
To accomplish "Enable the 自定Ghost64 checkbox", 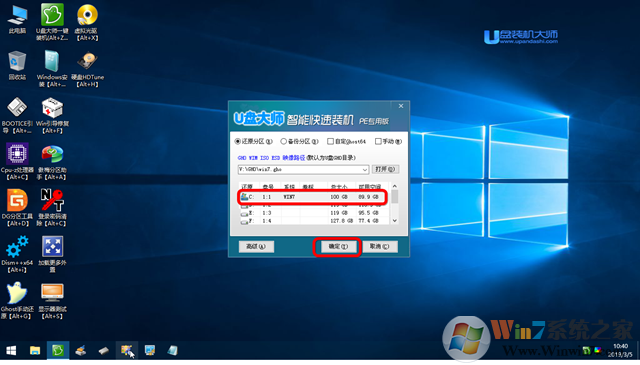I will point(330,141).
